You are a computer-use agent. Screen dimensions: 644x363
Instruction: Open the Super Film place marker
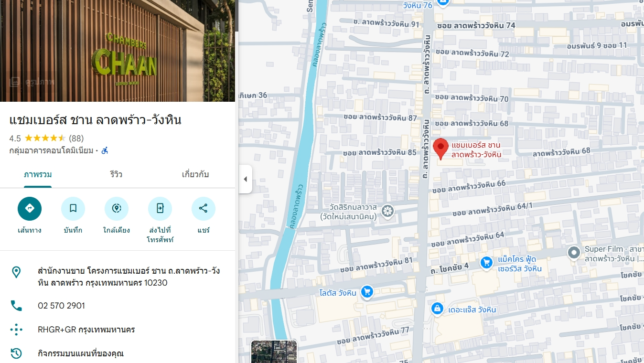tap(574, 253)
